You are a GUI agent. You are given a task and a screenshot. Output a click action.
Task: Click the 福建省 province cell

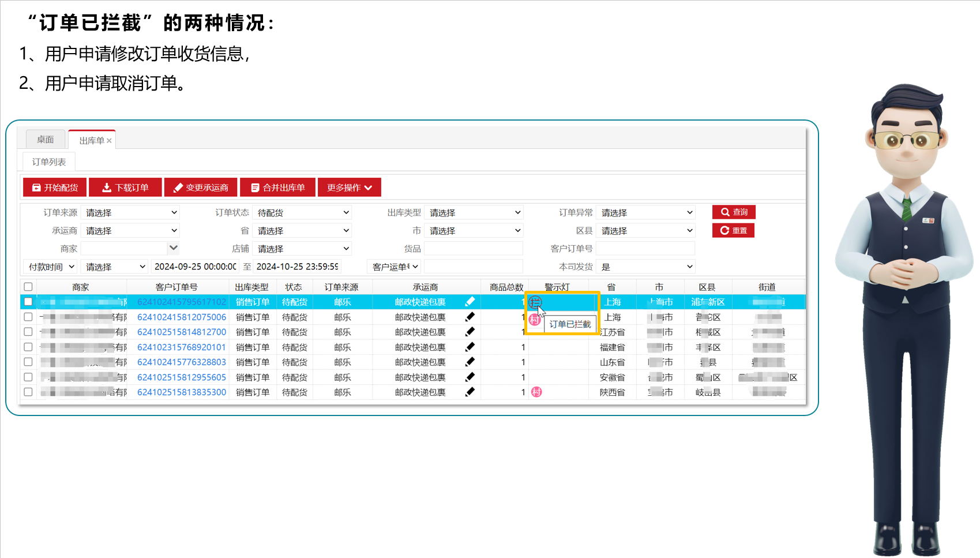pyautogui.click(x=612, y=347)
